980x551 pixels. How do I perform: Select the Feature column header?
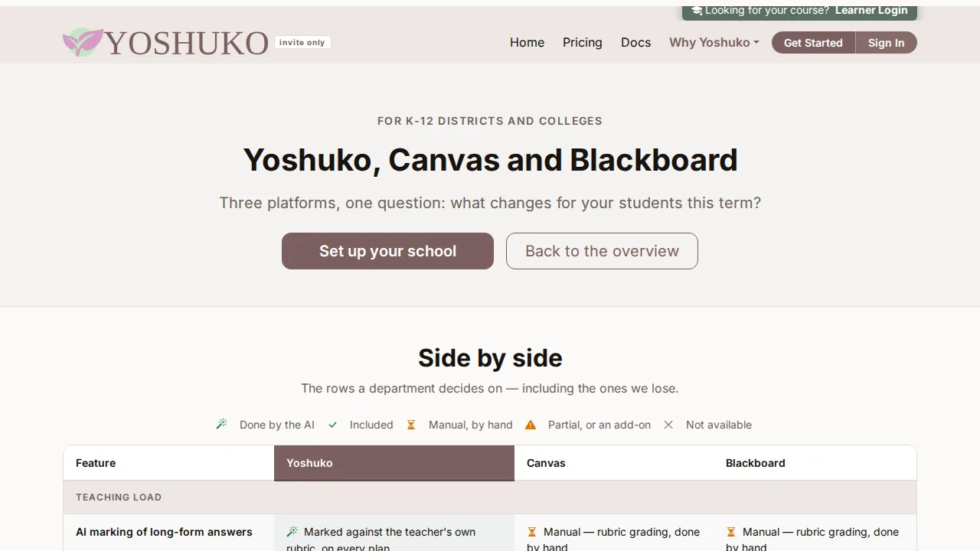click(x=168, y=463)
